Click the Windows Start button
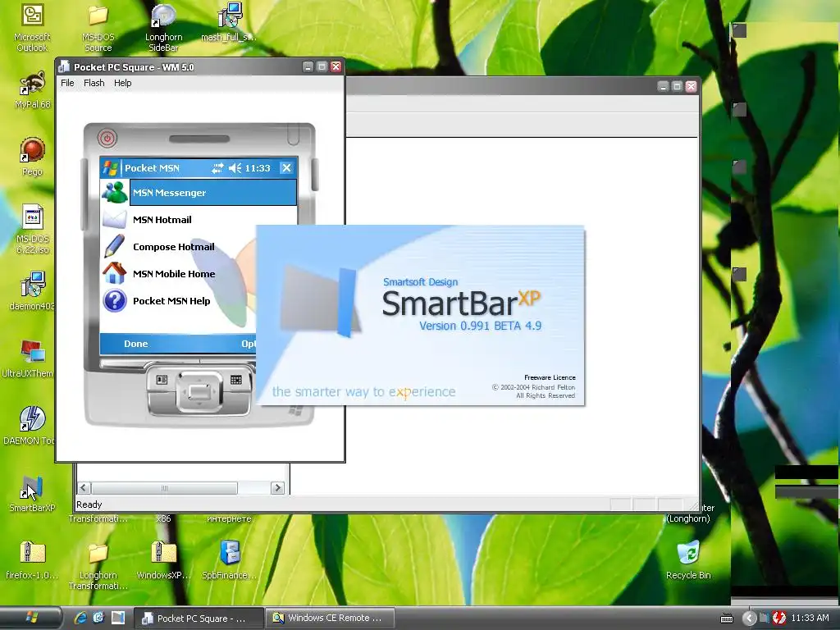This screenshot has height=630, width=840. click(x=30, y=618)
